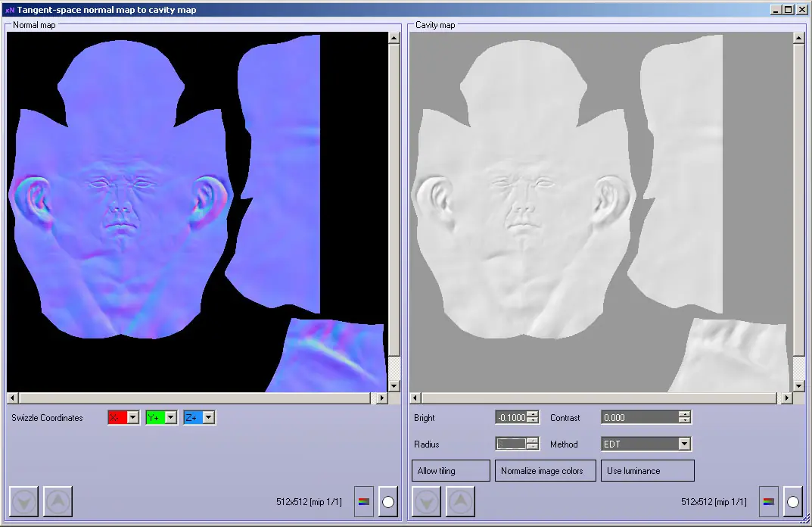
Task: Click the cavity map horizontal scrollbar right arrow
Action: (786, 398)
